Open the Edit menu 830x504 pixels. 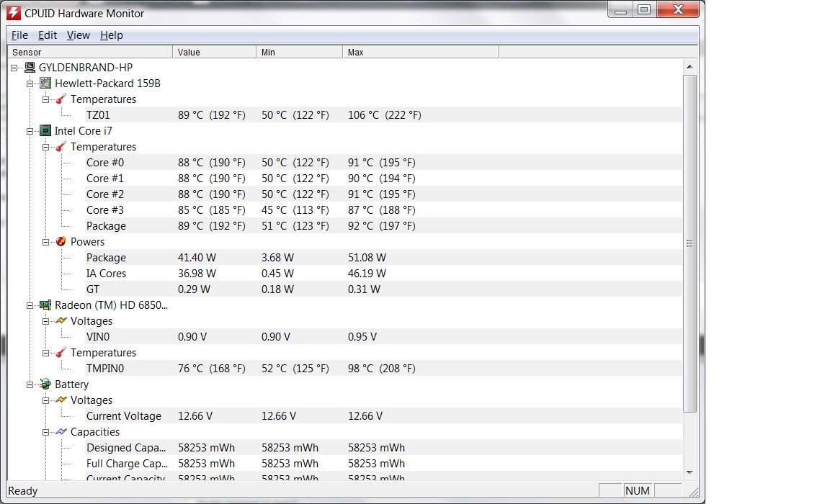tap(47, 35)
